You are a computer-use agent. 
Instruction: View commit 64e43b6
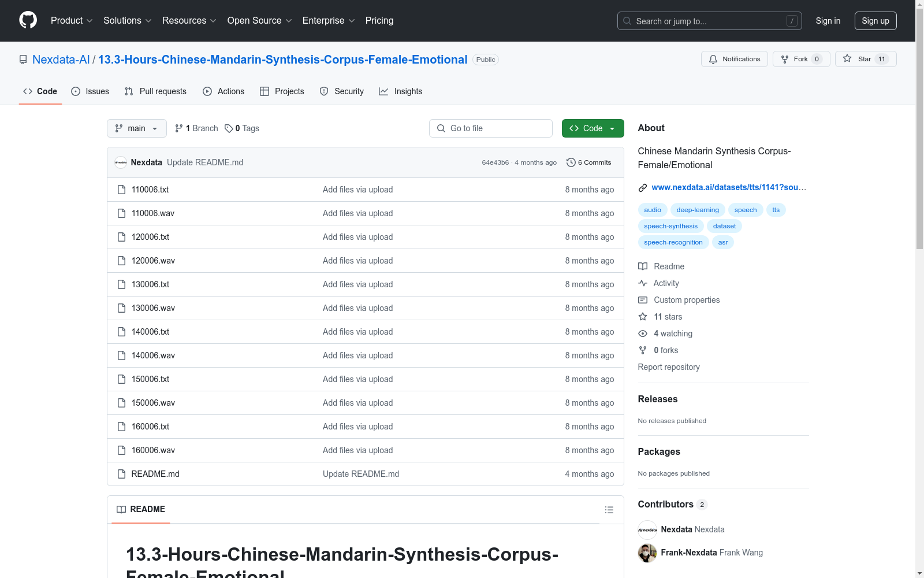(x=495, y=162)
